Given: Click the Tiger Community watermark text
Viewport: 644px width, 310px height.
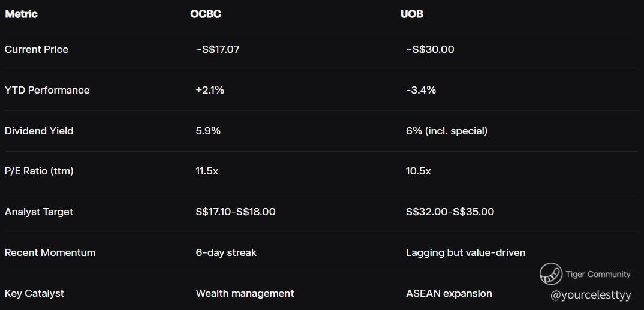Looking at the screenshot, I should 597,275.
